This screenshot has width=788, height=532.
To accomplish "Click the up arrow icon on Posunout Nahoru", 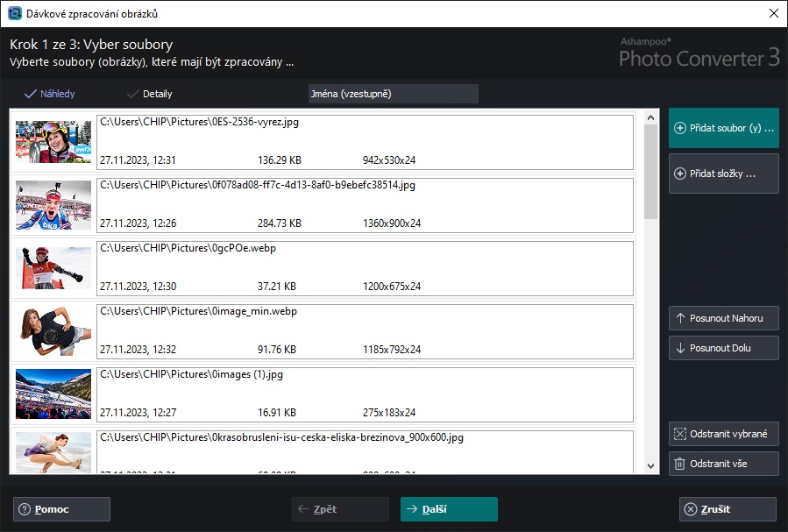I will [x=680, y=318].
